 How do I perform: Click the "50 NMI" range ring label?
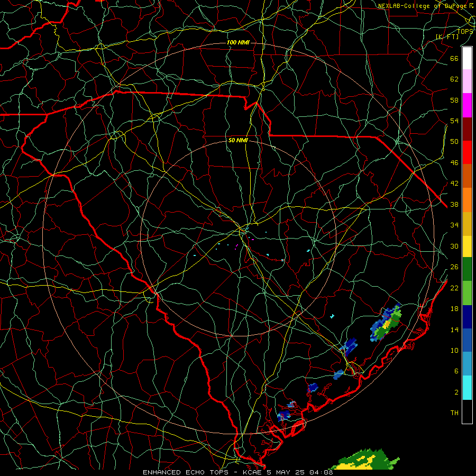[238, 140]
